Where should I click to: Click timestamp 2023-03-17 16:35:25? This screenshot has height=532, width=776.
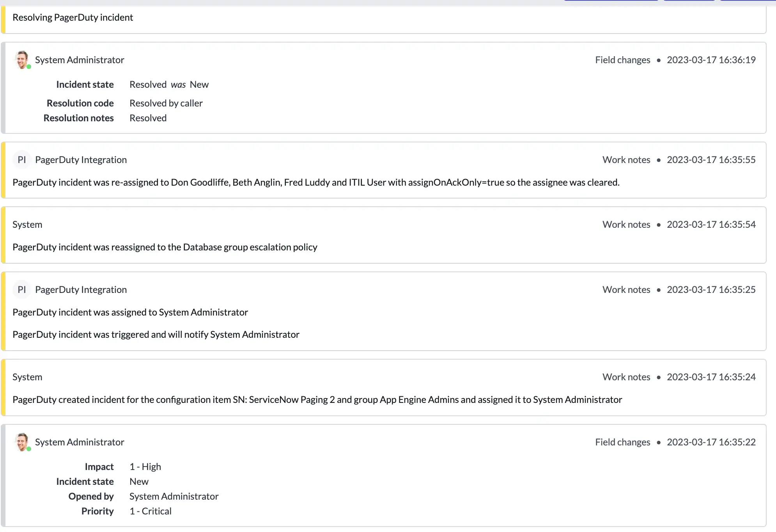[711, 290]
